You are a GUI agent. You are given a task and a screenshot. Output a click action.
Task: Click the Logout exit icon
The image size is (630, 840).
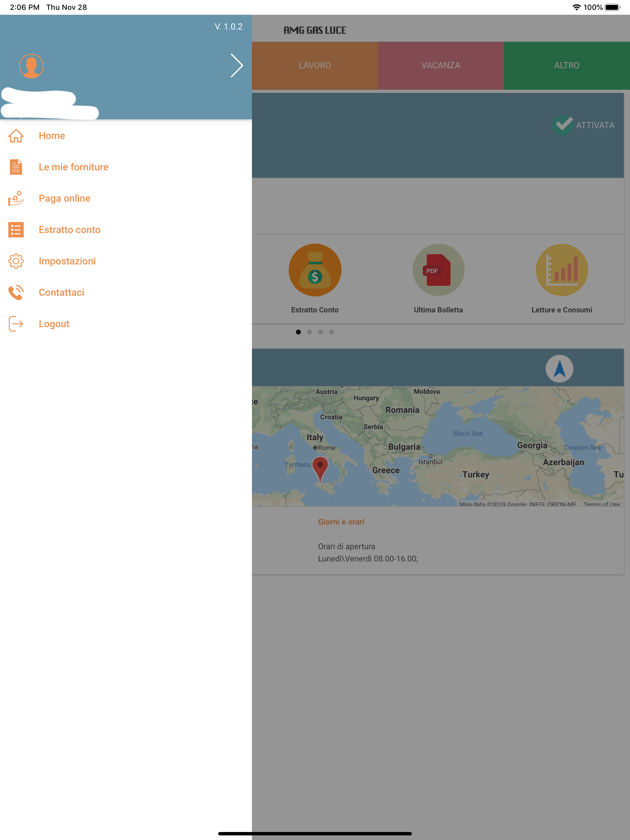tap(16, 323)
